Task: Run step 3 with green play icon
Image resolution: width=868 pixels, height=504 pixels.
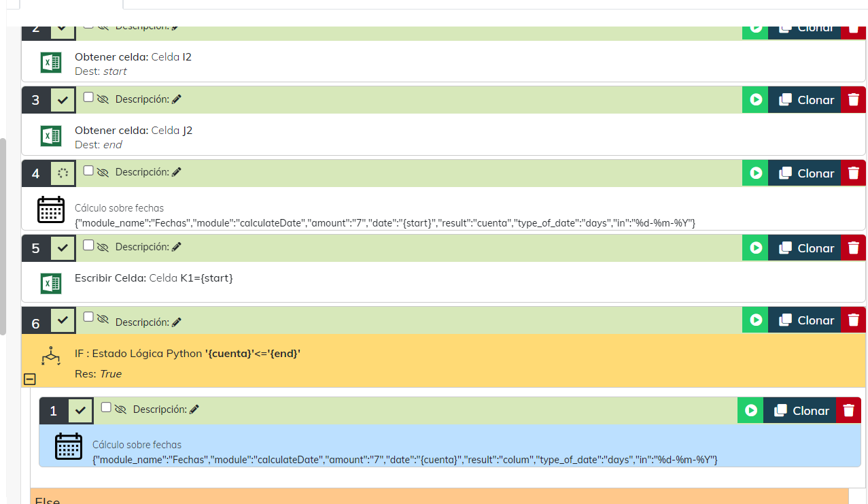Action: click(x=755, y=100)
